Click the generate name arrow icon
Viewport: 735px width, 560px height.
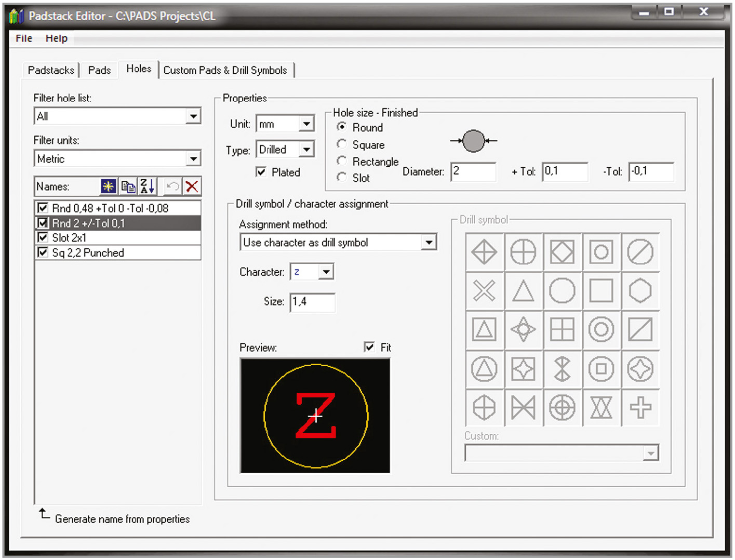[x=45, y=514]
